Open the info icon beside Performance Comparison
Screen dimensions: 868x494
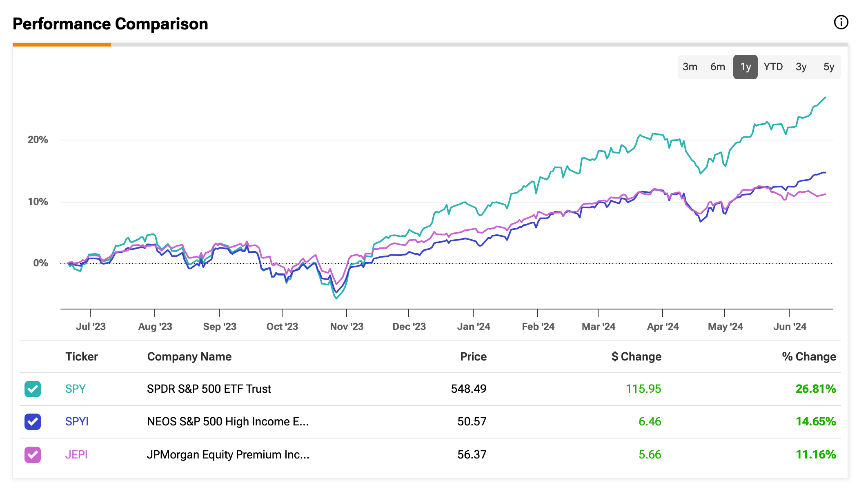tap(841, 22)
